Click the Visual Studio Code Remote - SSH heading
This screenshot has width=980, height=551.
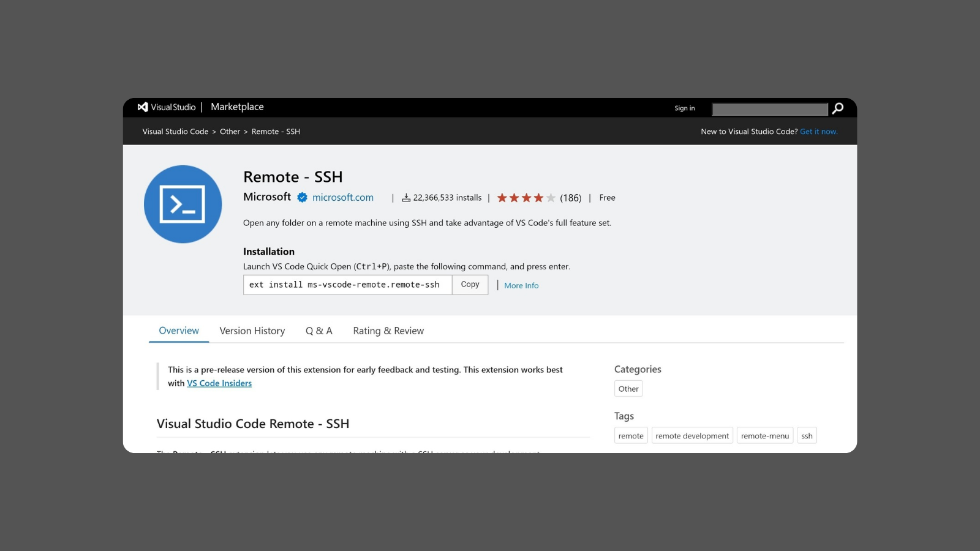tap(253, 424)
